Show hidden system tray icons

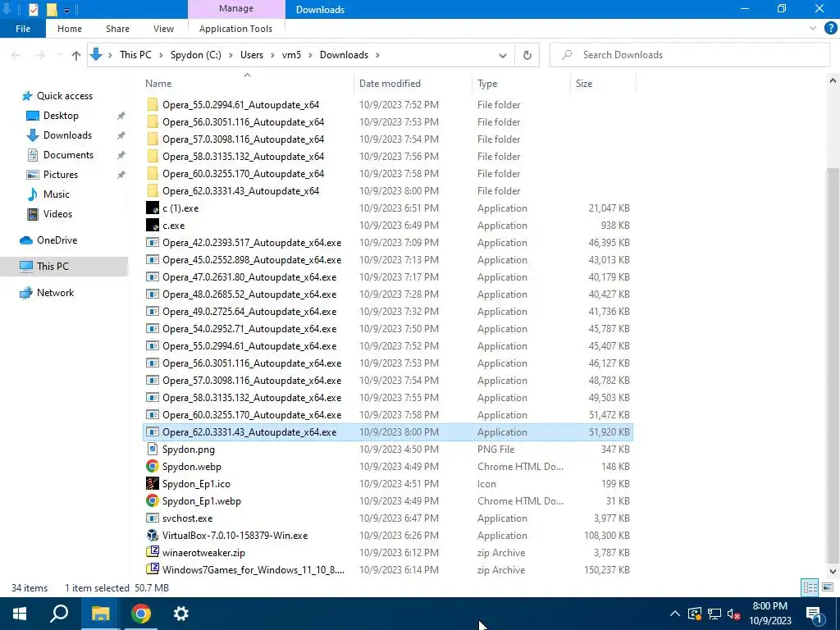pyautogui.click(x=675, y=614)
